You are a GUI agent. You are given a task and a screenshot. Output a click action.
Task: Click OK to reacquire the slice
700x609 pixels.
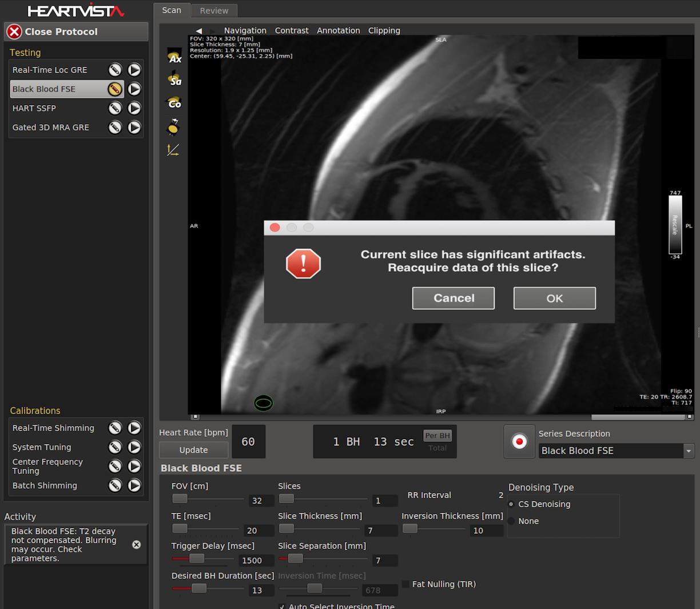tap(554, 298)
